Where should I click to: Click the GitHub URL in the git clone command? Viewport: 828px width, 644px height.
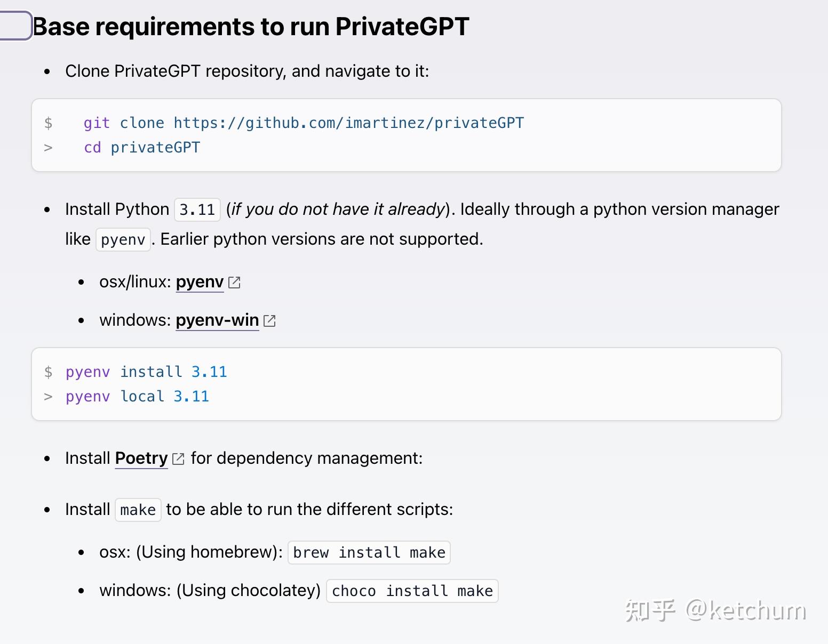click(x=348, y=123)
